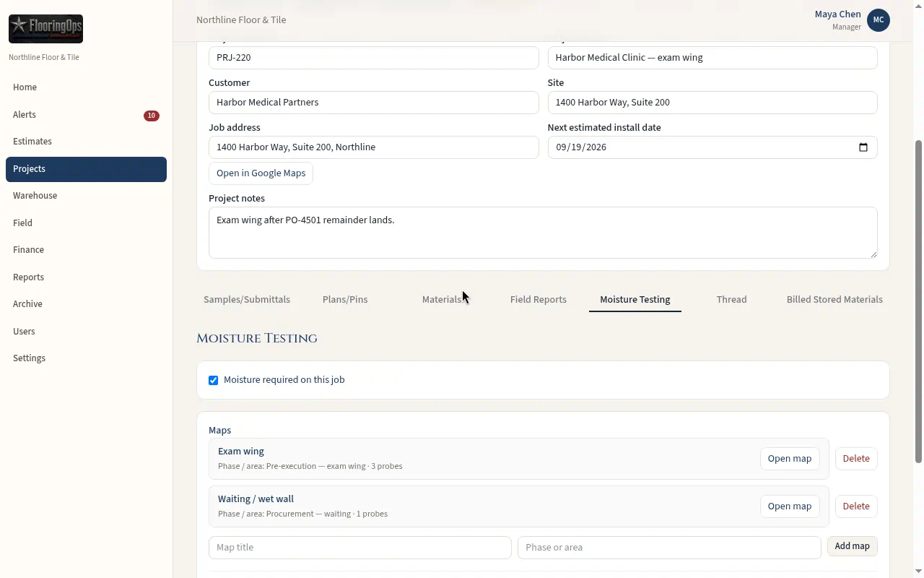Image resolution: width=924 pixels, height=578 pixels.
Task: Open the Alerts badge showing 10
Action: pyautogui.click(x=152, y=116)
